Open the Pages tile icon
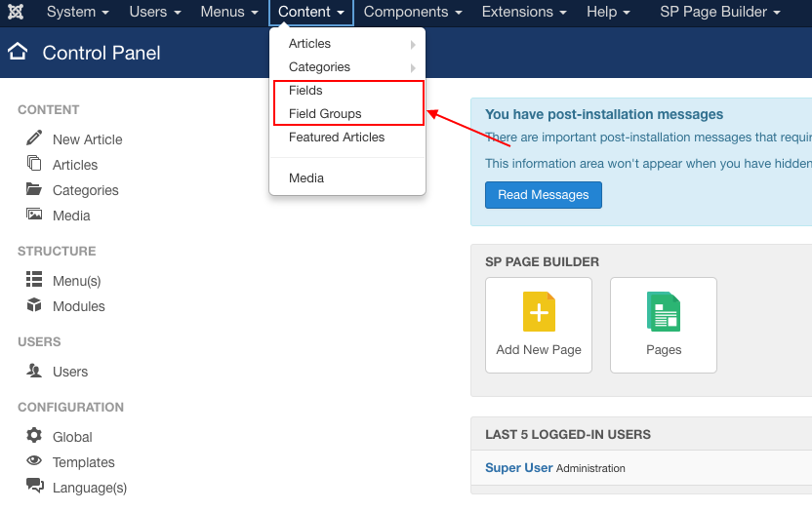Viewport: 812px width, 512px height. [x=664, y=314]
